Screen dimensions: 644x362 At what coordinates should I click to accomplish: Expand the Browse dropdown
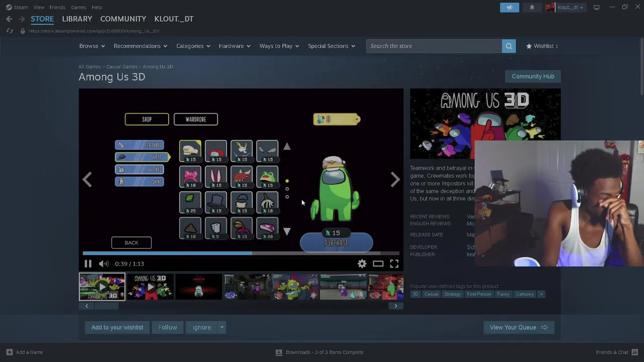point(92,46)
